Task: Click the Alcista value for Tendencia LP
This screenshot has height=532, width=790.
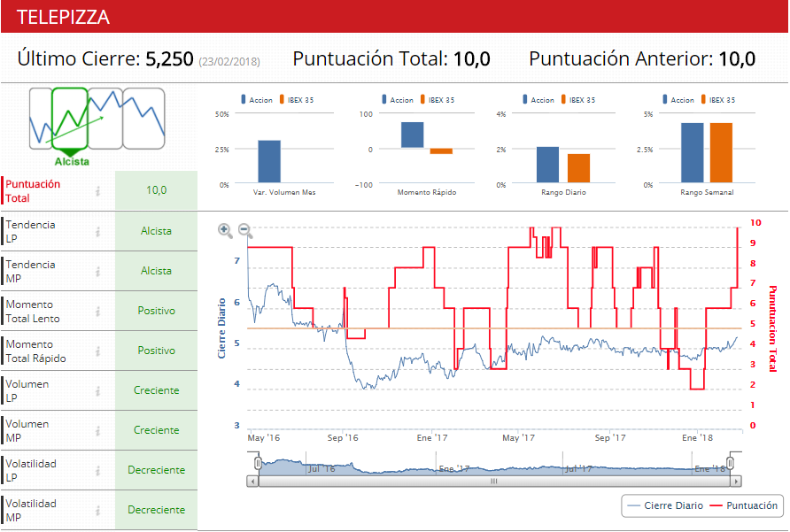Action: (x=156, y=231)
